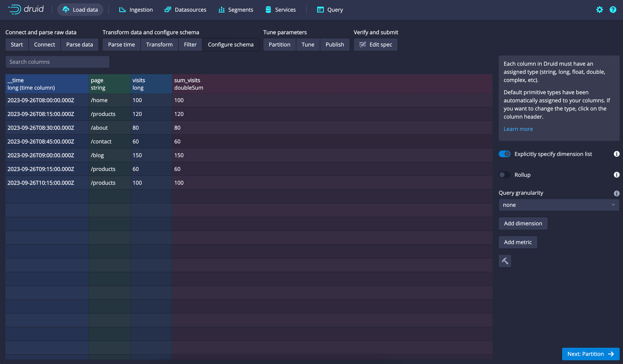Focus the Search columns field
The image size is (623, 364).
[x=57, y=62]
